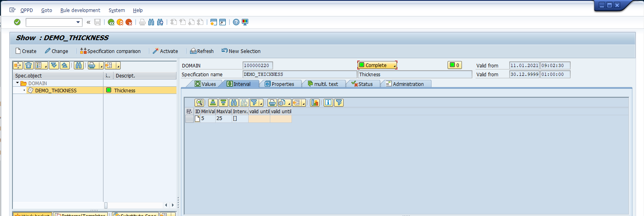Collapse the DOMAIN folder tree node
Screen dimensions: 644x216
pyautogui.click(x=18, y=83)
